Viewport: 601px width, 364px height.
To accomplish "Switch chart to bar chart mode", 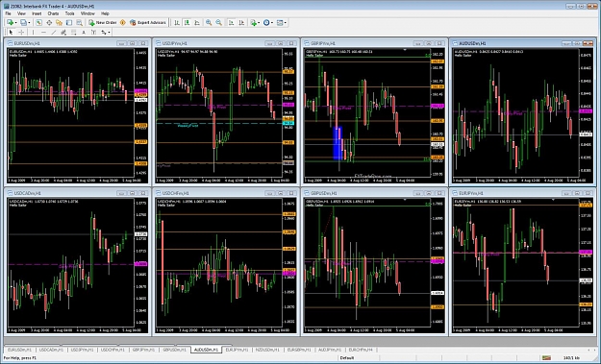I will click(177, 23).
